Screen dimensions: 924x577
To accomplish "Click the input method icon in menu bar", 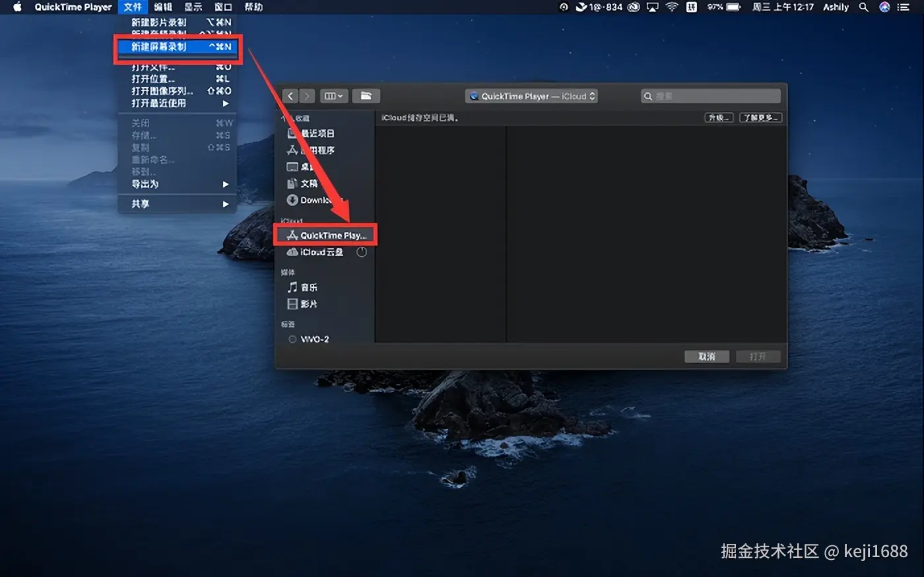I will (x=691, y=7).
